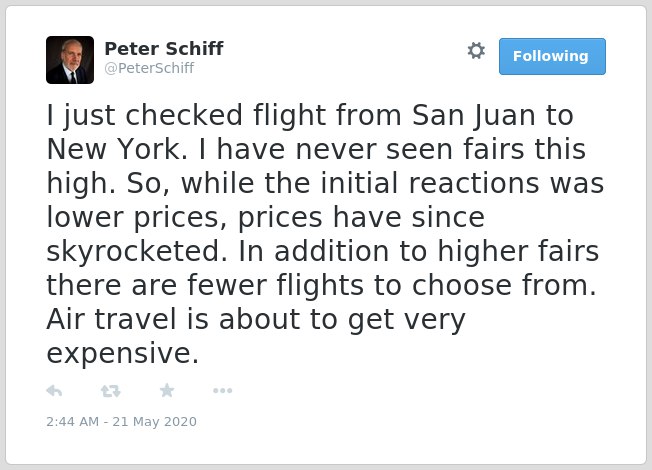The width and height of the screenshot is (652, 470).
Task: Visit the Peter Schiff display name link
Action: click(x=164, y=49)
